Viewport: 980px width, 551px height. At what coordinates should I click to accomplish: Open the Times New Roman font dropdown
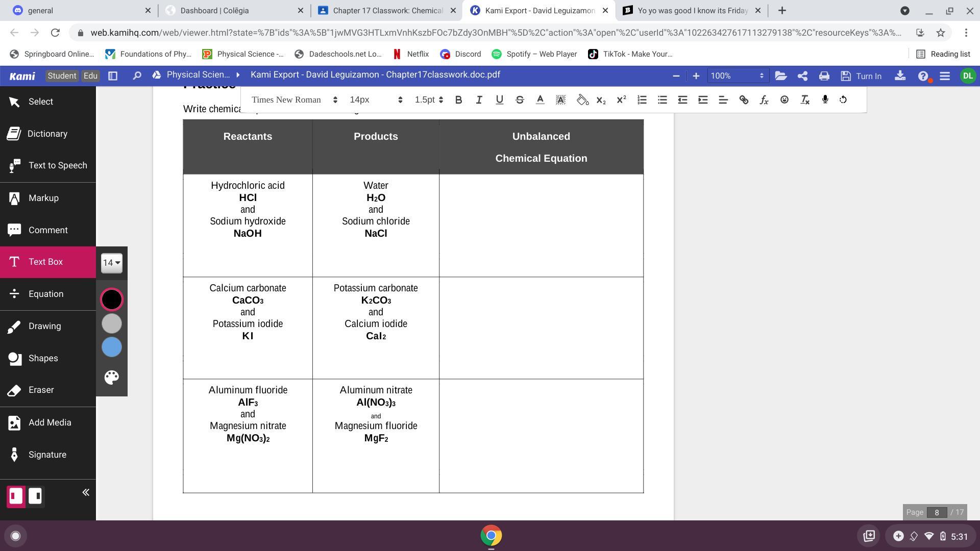click(x=294, y=100)
